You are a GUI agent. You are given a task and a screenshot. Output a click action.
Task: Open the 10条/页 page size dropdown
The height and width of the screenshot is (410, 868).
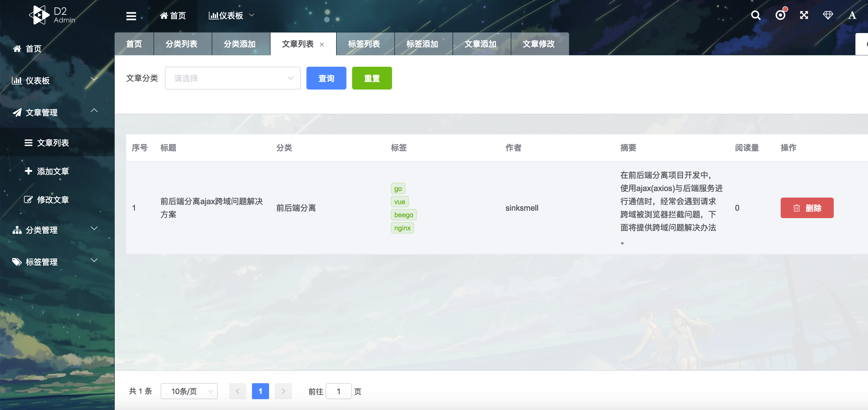[189, 391]
